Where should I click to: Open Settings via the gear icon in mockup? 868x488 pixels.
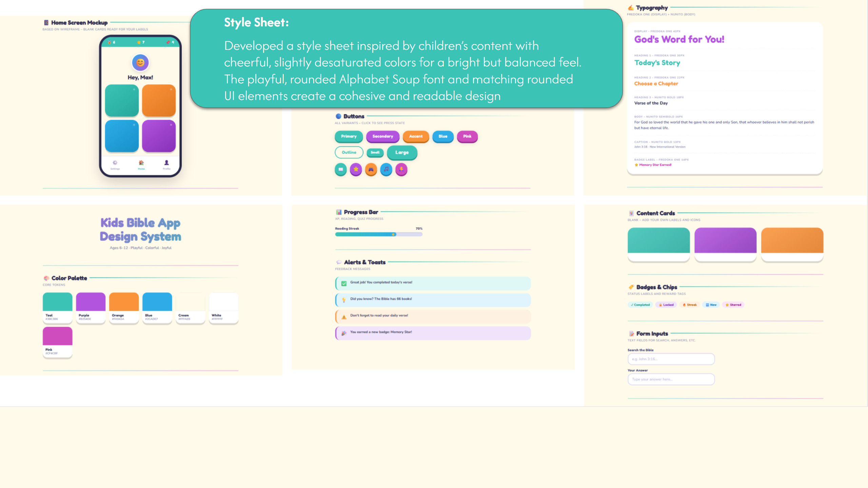tap(115, 164)
